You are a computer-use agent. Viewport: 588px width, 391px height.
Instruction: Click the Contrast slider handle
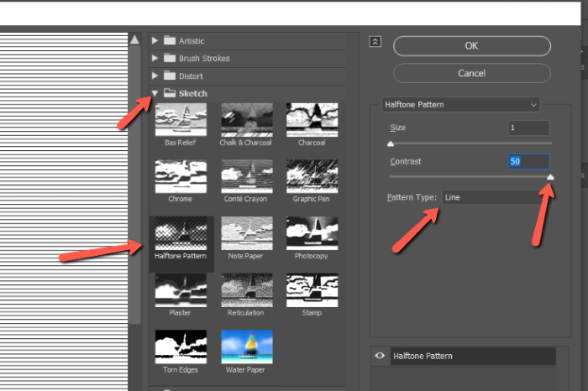[550, 177]
